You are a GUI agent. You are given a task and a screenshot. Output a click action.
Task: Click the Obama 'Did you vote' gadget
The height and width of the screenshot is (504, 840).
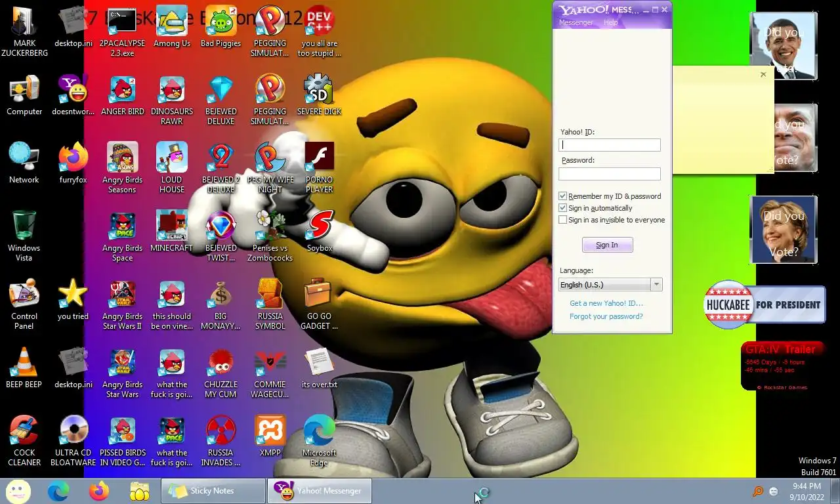tap(784, 46)
